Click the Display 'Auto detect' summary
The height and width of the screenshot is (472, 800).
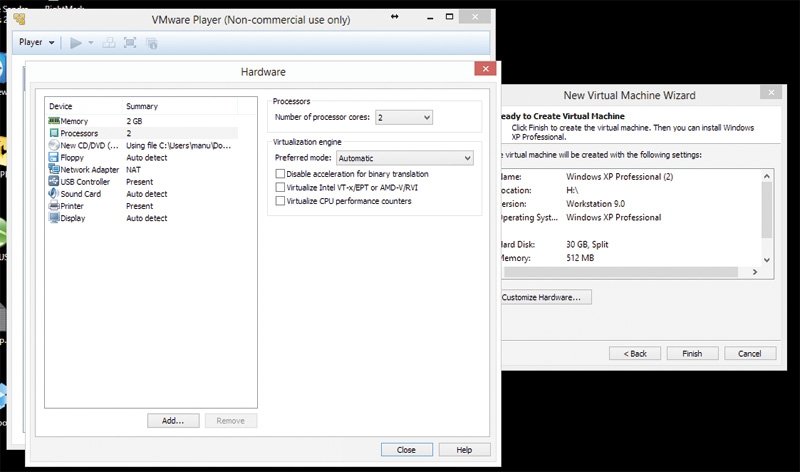pyautogui.click(x=146, y=218)
